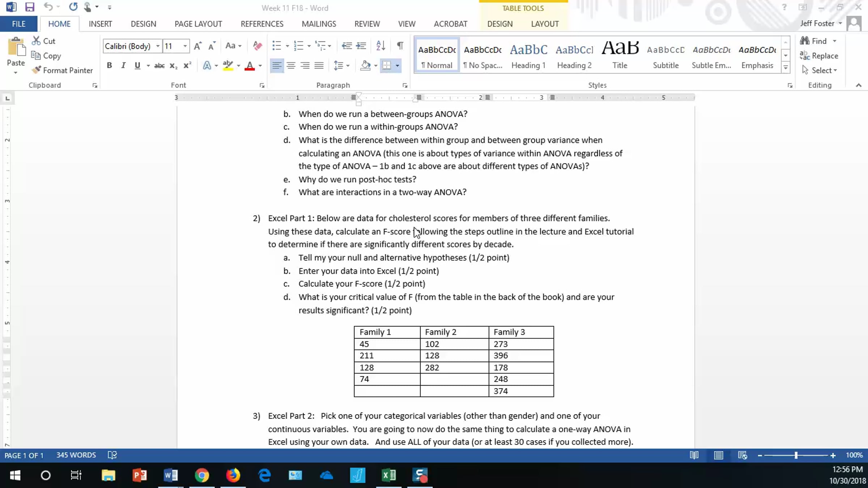Toggle Strikethrough formatting

[x=159, y=65]
